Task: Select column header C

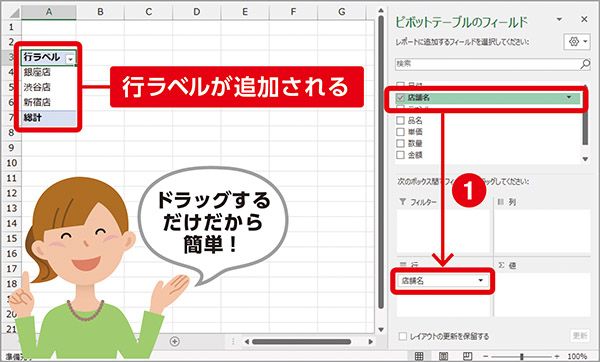Action: coord(148,12)
